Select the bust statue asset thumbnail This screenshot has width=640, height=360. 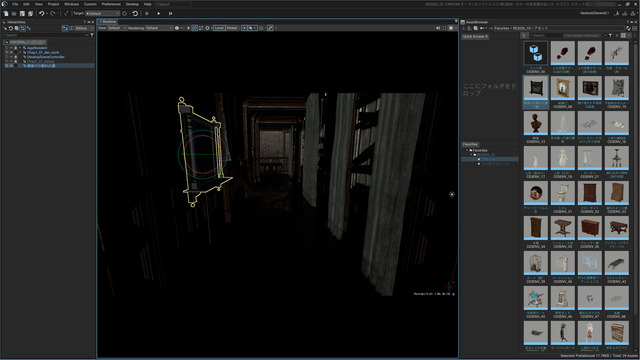click(x=536, y=123)
